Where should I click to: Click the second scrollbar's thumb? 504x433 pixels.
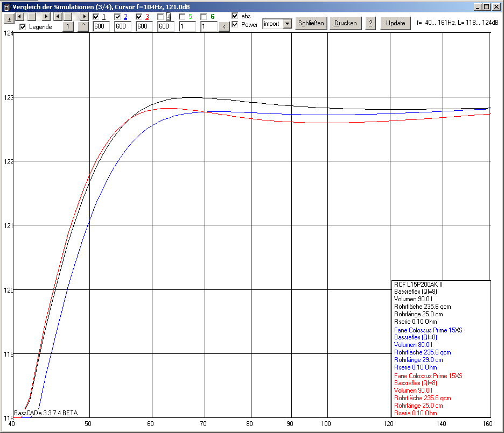coord(68,16)
